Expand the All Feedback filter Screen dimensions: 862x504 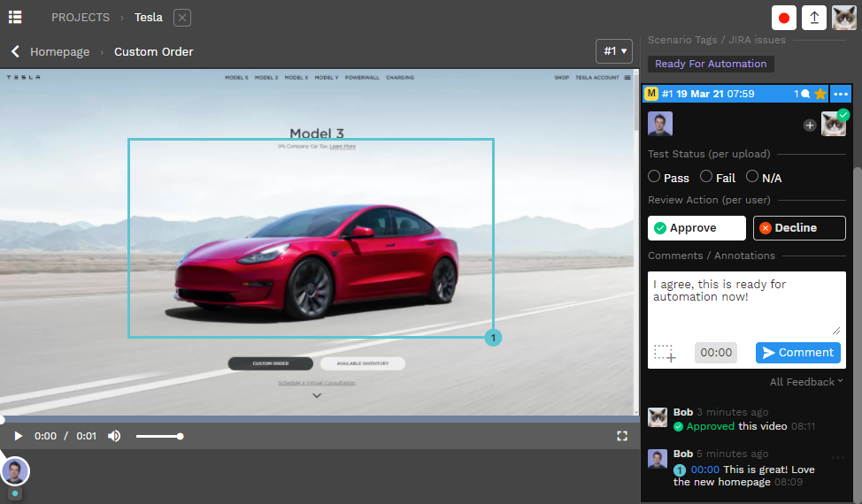point(806,382)
